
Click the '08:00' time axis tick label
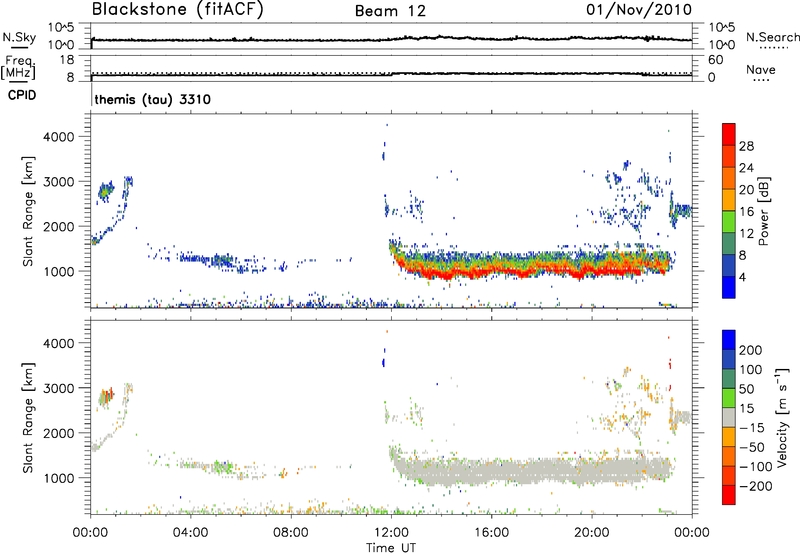291,533
